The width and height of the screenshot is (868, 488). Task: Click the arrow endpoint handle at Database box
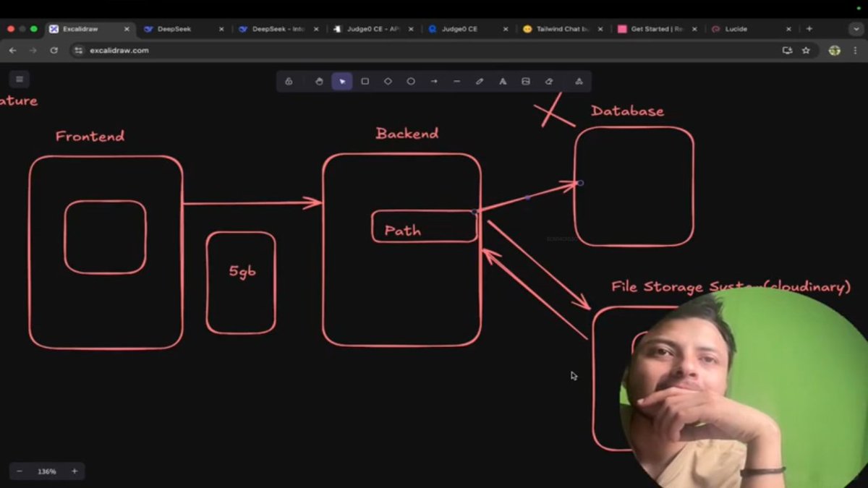coord(580,183)
